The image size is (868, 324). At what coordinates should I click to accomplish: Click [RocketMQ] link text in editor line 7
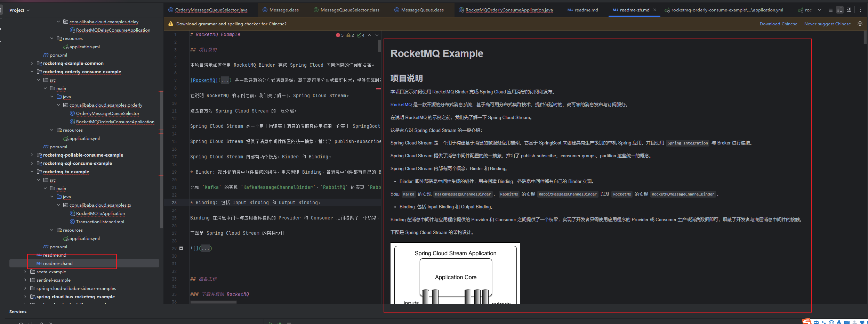[x=204, y=80]
